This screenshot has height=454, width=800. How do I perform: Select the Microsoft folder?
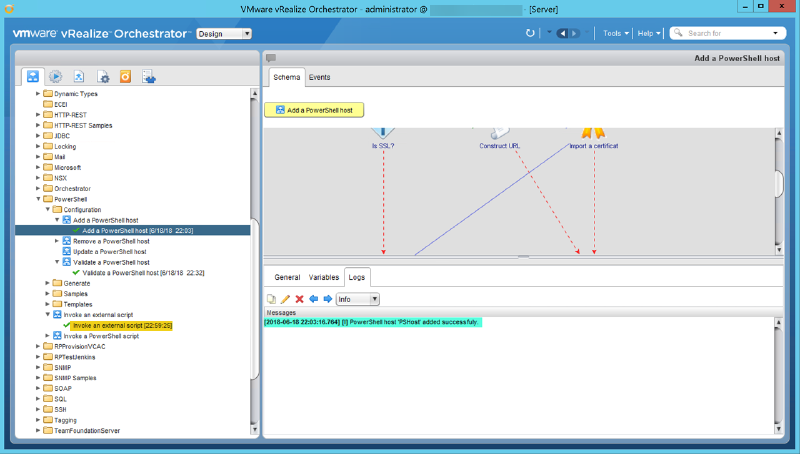point(62,167)
